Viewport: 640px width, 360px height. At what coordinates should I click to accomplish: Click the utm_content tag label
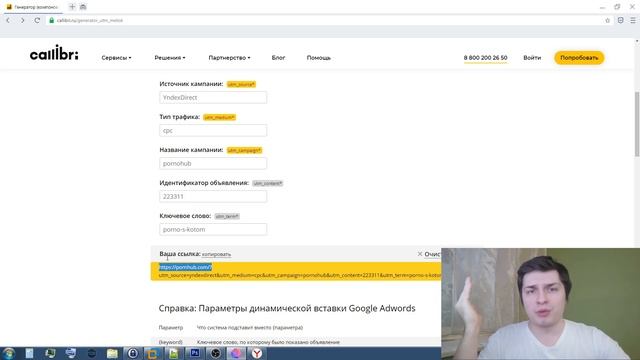pos(267,183)
